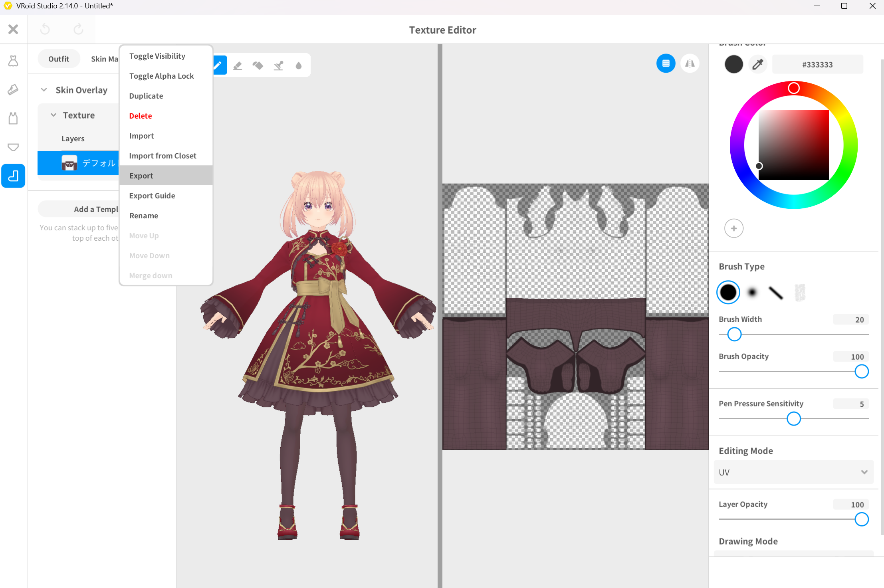The width and height of the screenshot is (884, 588).
Task: Select the Eraser tool
Action: [x=238, y=65]
